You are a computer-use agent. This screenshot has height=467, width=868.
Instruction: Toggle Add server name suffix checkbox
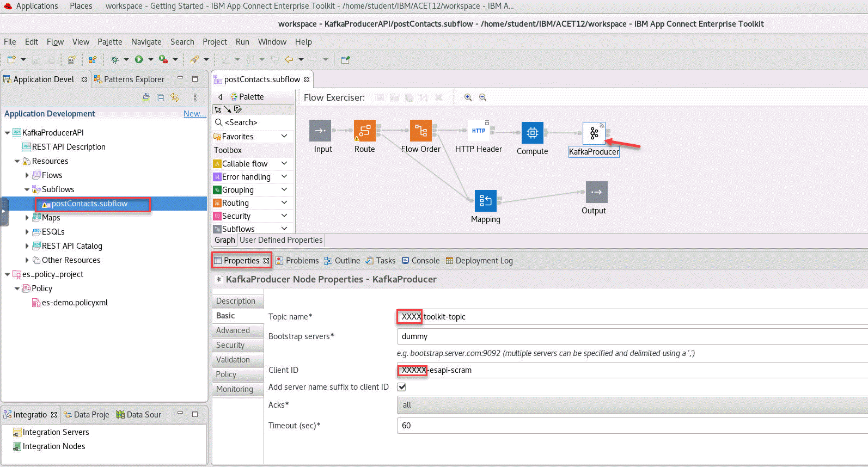[402, 387]
